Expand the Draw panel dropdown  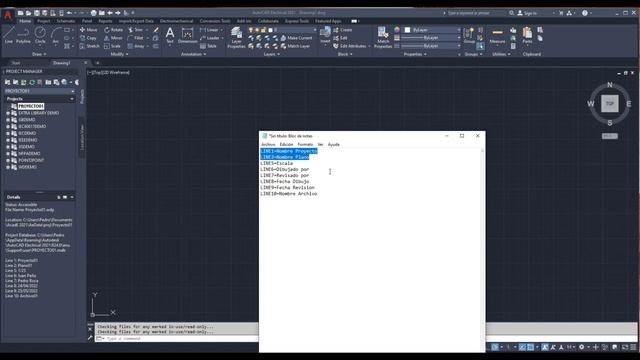[39, 54]
